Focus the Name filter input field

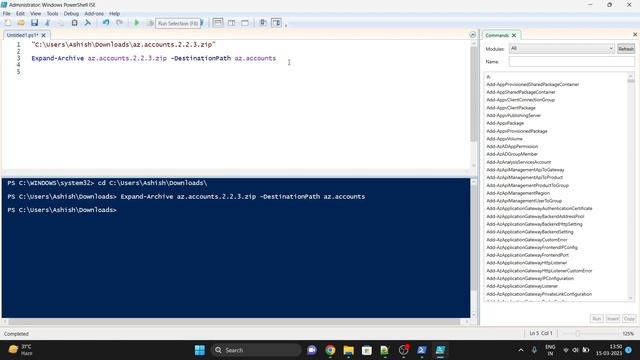pyautogui.click(x=571, y=62)
